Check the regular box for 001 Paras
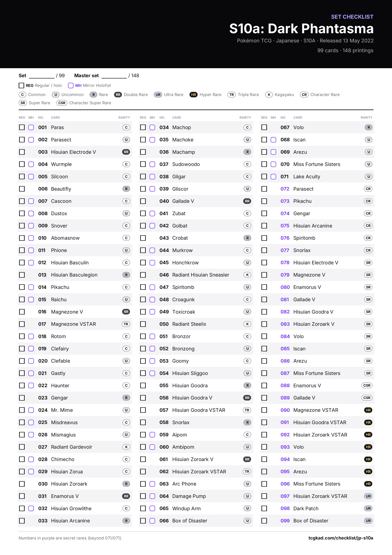 (x=22, y=127)
